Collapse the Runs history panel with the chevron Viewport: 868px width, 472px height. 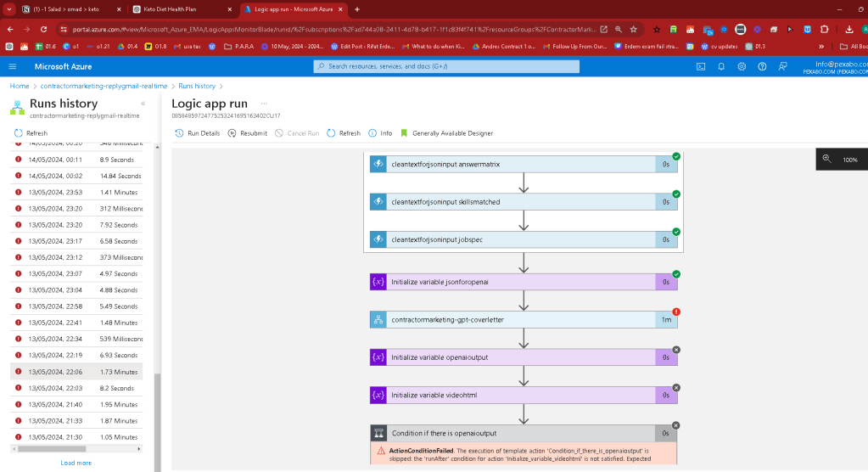(143, 104)
